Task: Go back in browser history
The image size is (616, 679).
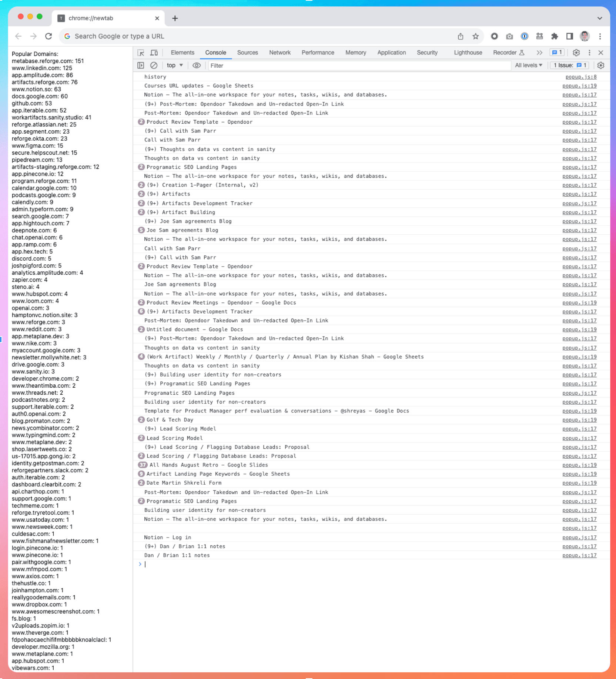Action: point(19,36)
